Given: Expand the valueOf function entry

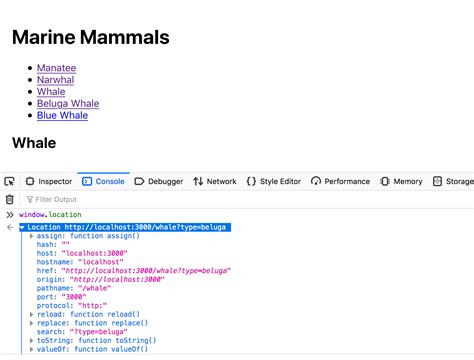Looking at the screenshot, I should [31, 349].
